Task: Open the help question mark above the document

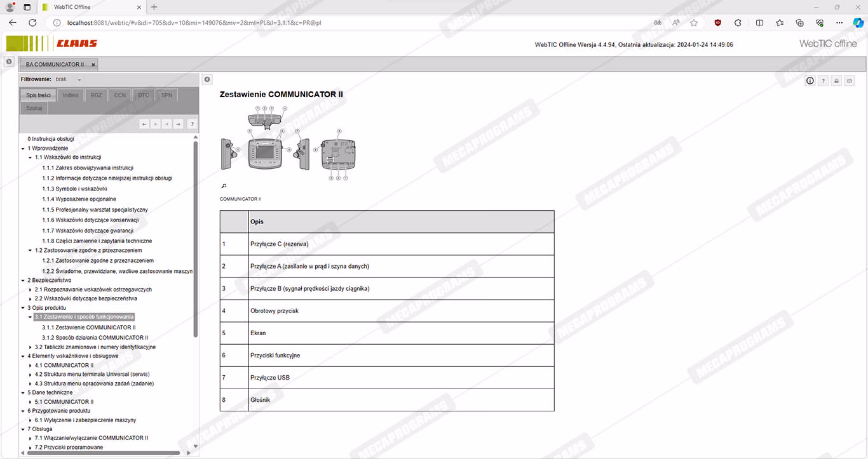Action: 823,81
